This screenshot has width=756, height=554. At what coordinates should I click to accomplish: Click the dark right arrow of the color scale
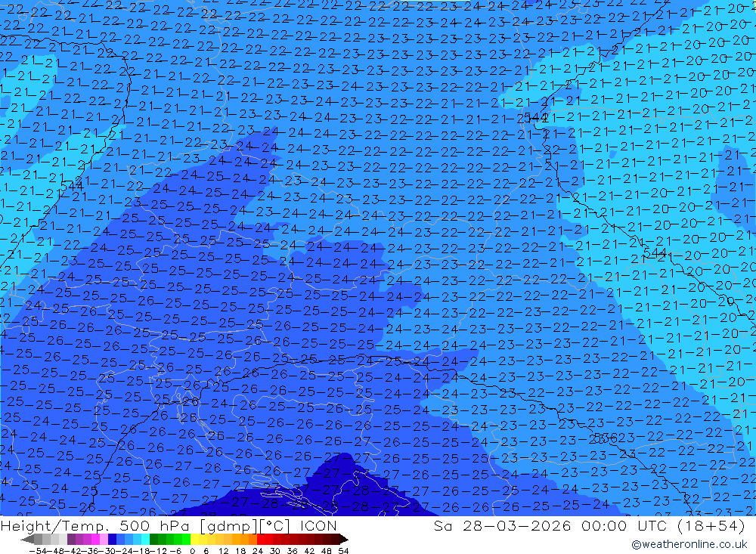point(343,539)
